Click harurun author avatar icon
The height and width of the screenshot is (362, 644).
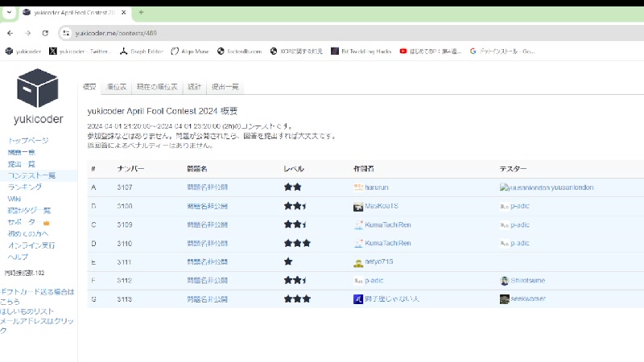pyautogui.click(x=358, y=187)
